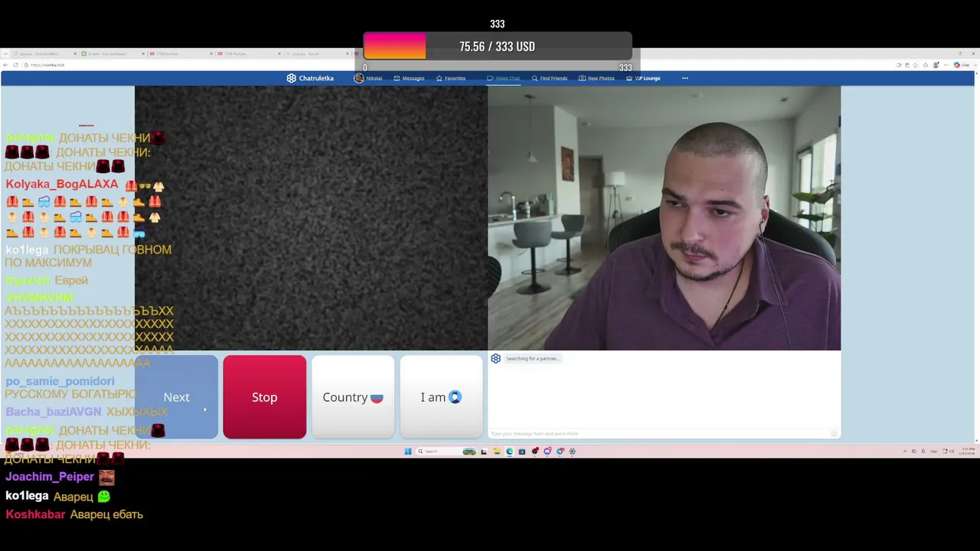The height and width of the screenshot is (551, 980).
Task: Click the local webcam preview video
Action: point(664,218)
